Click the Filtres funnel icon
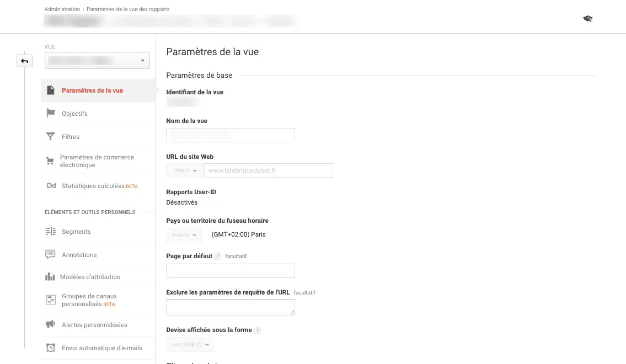The width and height of the screenshot is (626, 364). (x=51, y=136)
